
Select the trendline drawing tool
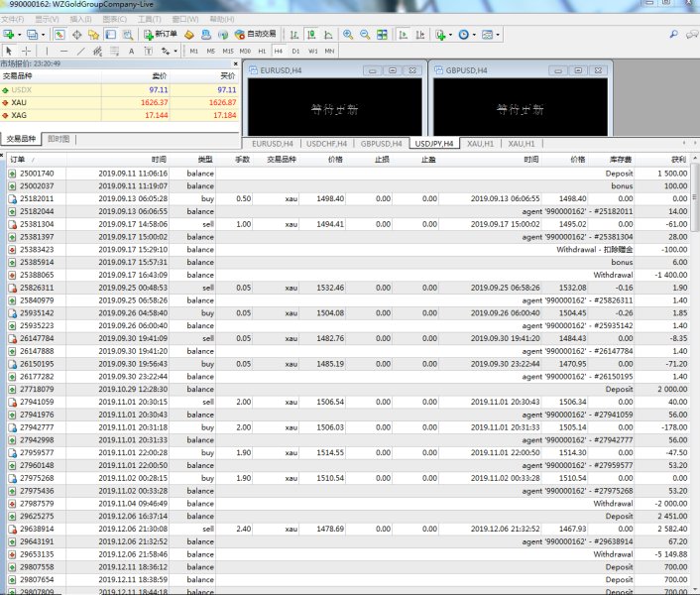pos(80,51)
